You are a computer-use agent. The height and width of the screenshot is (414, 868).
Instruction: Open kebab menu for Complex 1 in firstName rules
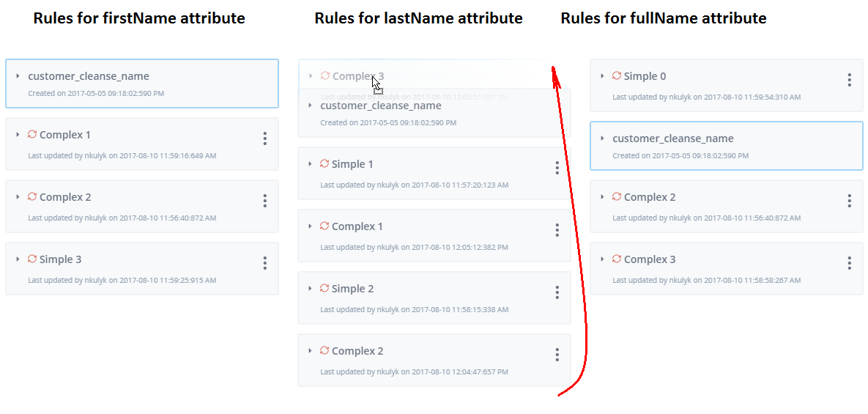pos(265,138)
